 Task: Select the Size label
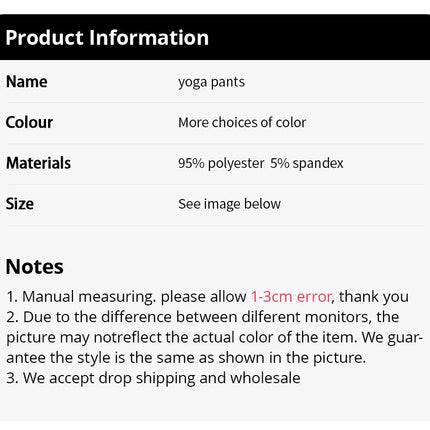(x=20, y=204)
